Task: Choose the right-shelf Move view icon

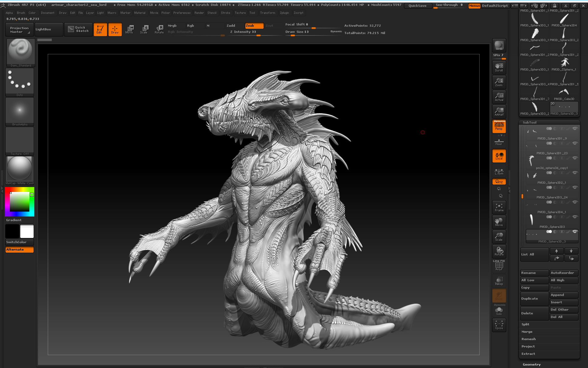Action: (x=499, y=222)
